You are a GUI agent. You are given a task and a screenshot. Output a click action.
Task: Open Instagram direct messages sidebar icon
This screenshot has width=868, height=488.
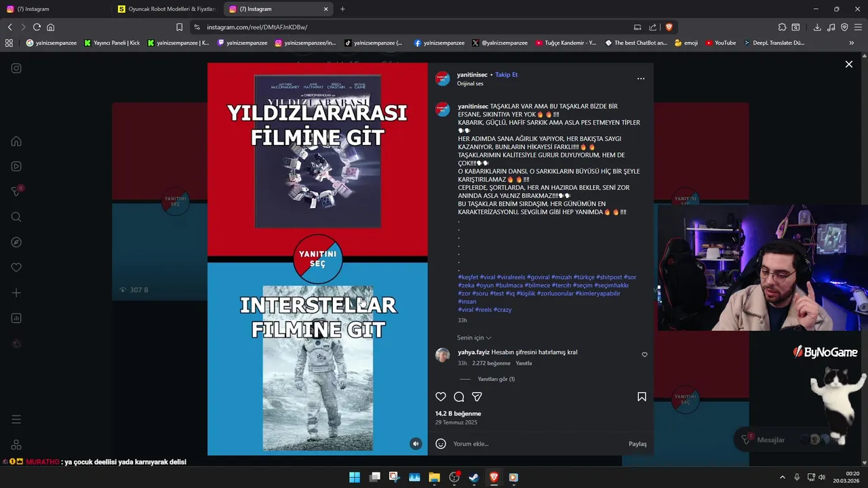(x=16, y=192)
